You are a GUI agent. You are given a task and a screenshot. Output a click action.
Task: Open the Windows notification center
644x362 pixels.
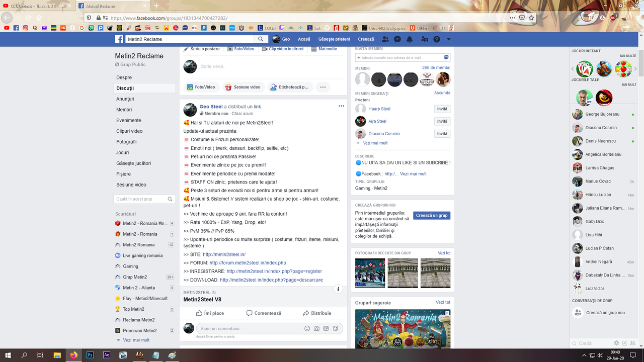pyautogui.click(x=633, y=355)
